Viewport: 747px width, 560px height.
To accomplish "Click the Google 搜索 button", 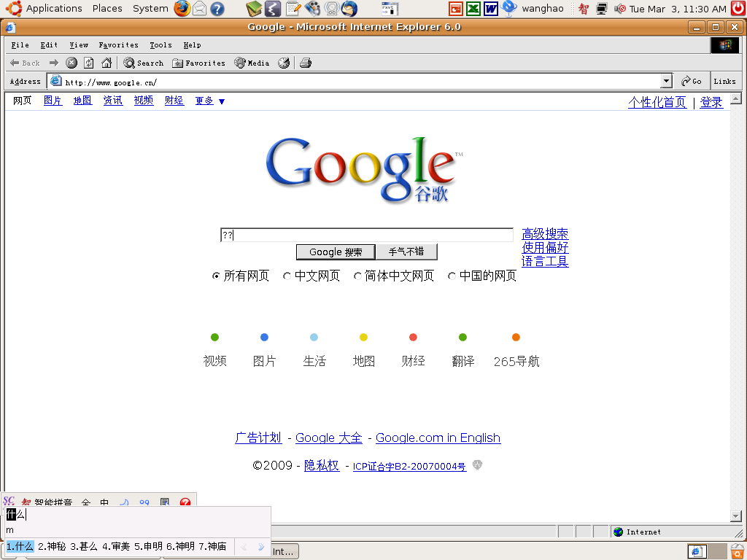I will pos(336,252).
